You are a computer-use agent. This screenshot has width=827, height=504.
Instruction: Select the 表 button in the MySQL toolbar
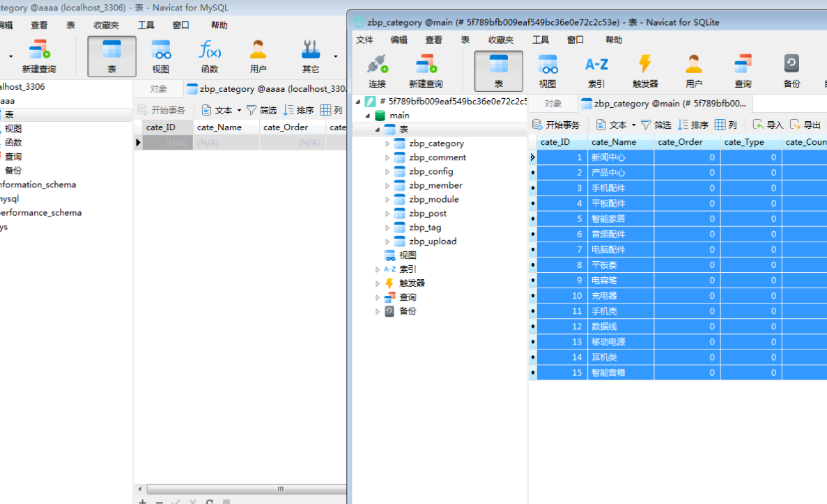point(111,56)
